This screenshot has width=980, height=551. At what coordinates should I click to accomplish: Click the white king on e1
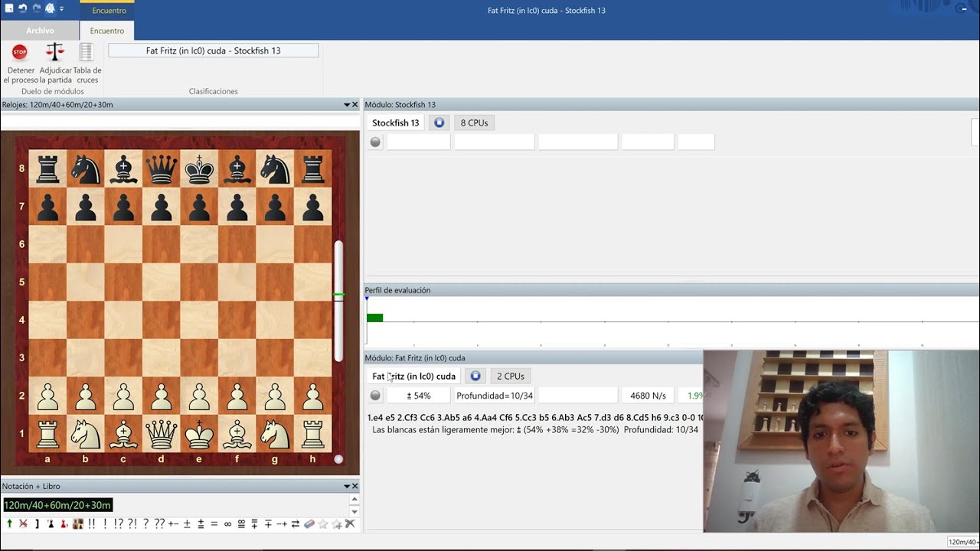[199, 433]
